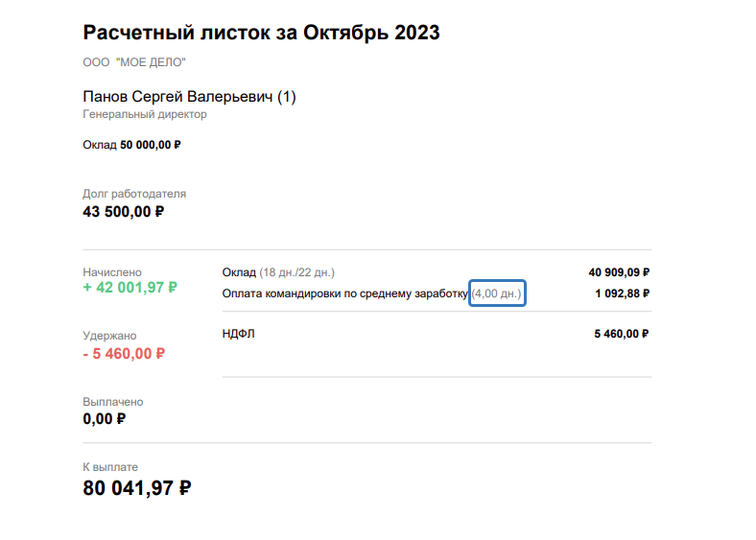756x540 pixels.
Task: Click the "К выплате" label
Action: click(109, 467)
